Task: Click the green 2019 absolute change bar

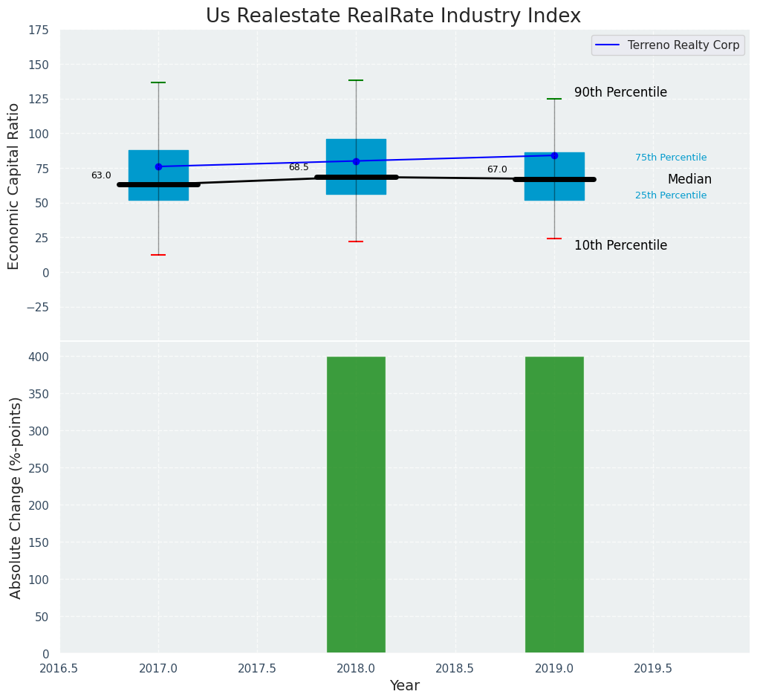Action: (x=554, y=505)
